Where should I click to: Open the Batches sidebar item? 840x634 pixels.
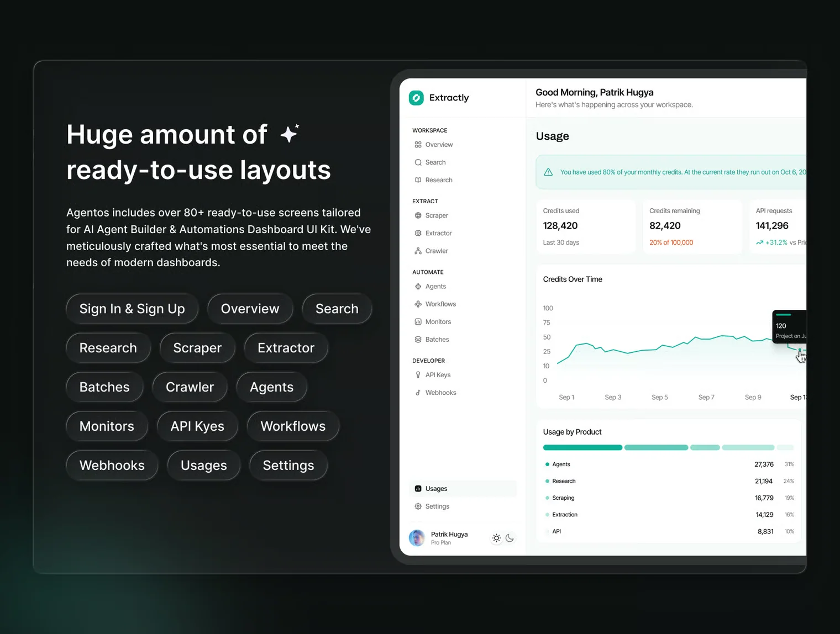click(463, 339)
